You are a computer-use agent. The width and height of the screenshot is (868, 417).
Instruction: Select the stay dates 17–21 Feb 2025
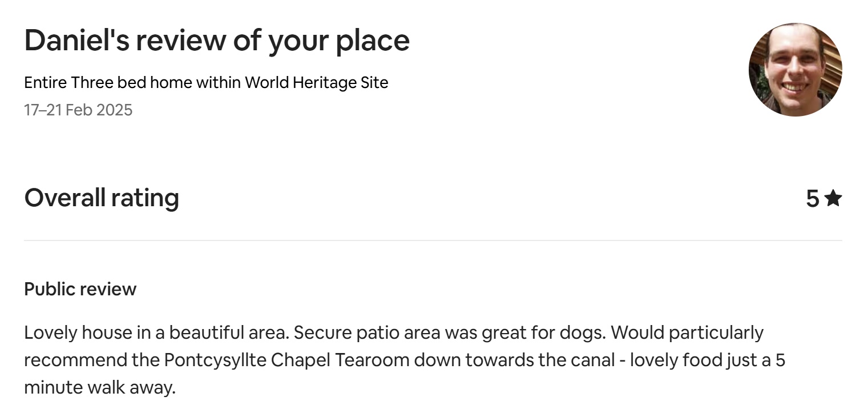pos(78,110)
